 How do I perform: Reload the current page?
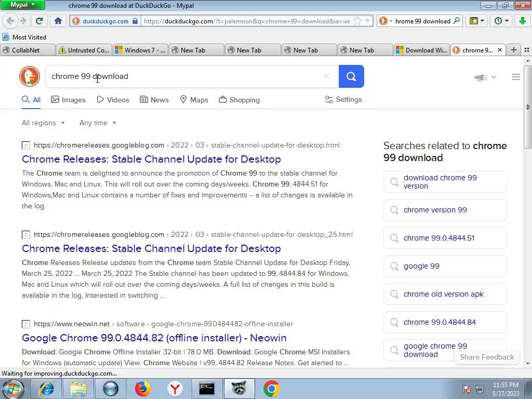39,21
